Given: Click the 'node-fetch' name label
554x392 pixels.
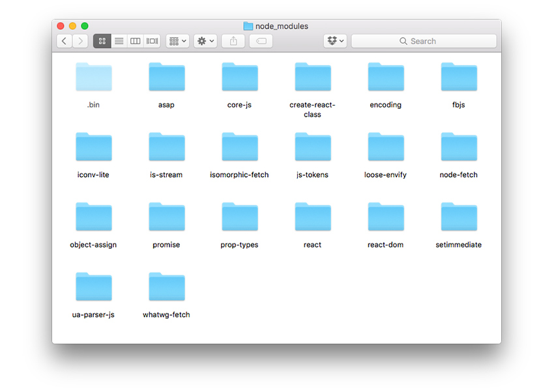Looking at the screenshot, I should (459, 175).
